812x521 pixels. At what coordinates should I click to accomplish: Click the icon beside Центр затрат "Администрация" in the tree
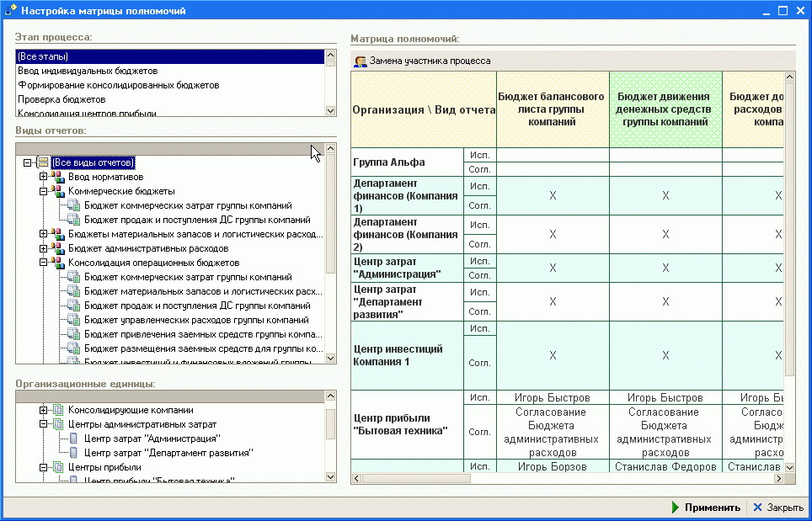tap(73, 439)
